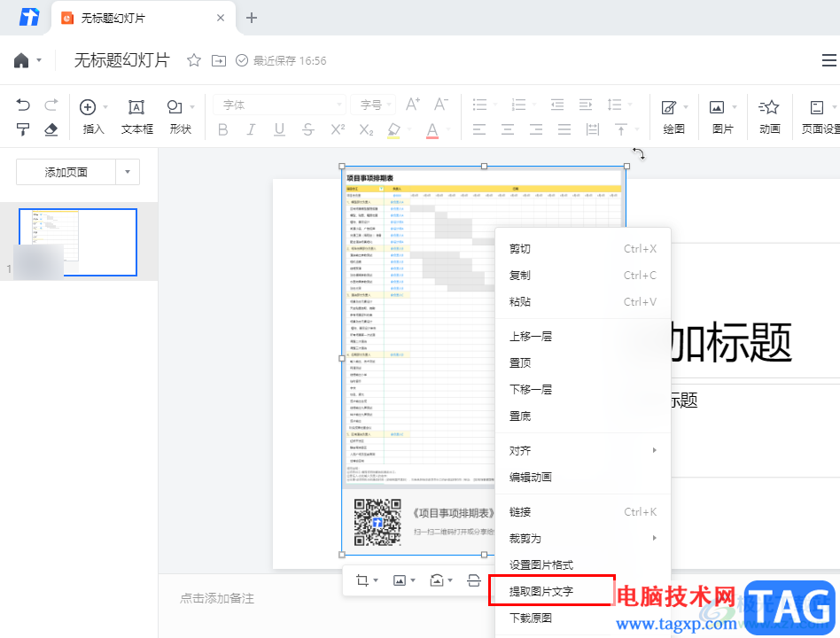The image size is (840, 638).
Task: Click the notes field (点击添加备注)
Action: tap(217, 598)
